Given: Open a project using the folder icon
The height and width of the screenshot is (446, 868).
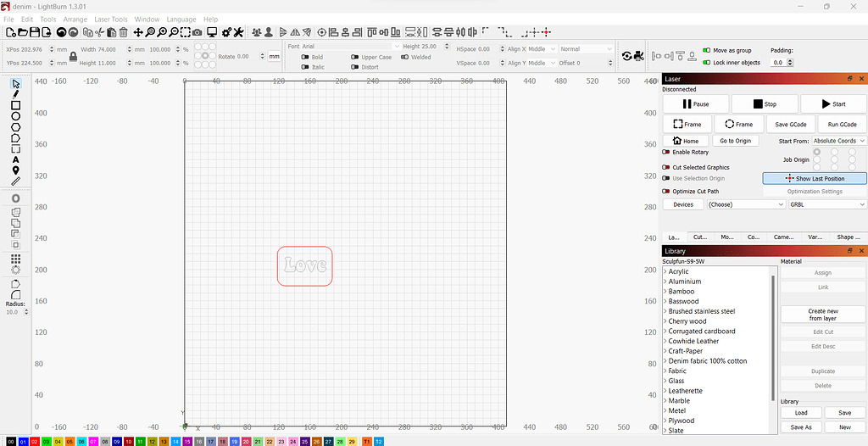Looking at the screenshot, I should (x=23, y=33).
